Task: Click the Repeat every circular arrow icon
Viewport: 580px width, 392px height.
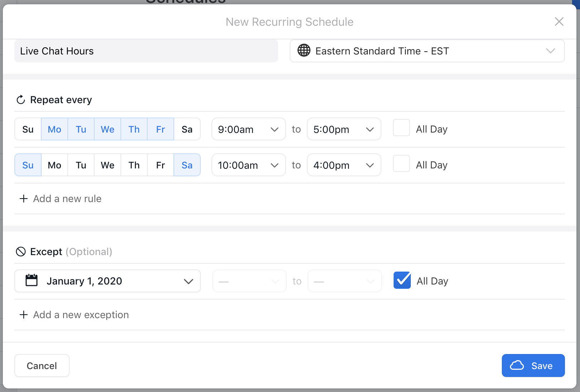Action: point(21,100)
